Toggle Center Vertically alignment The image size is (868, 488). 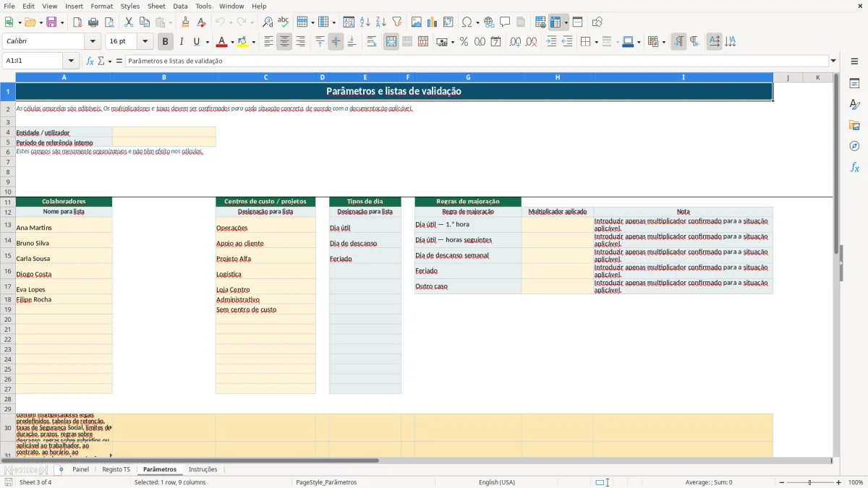336,42
